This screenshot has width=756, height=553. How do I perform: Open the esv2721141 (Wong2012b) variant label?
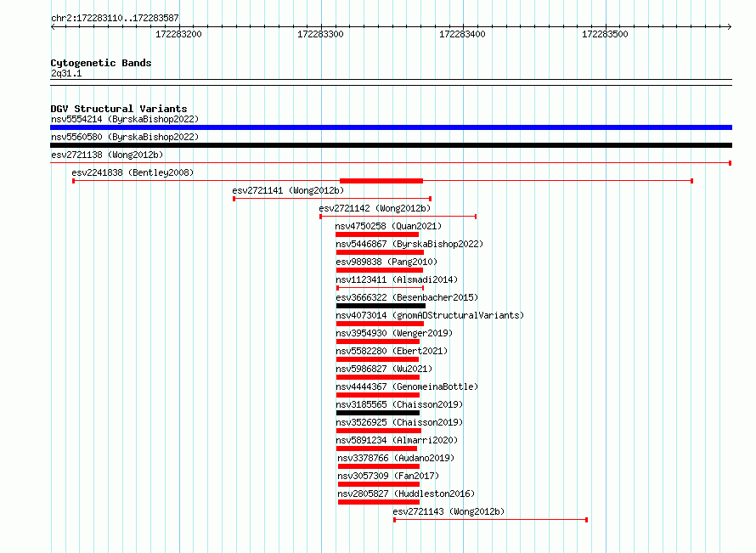pos(288,190)
